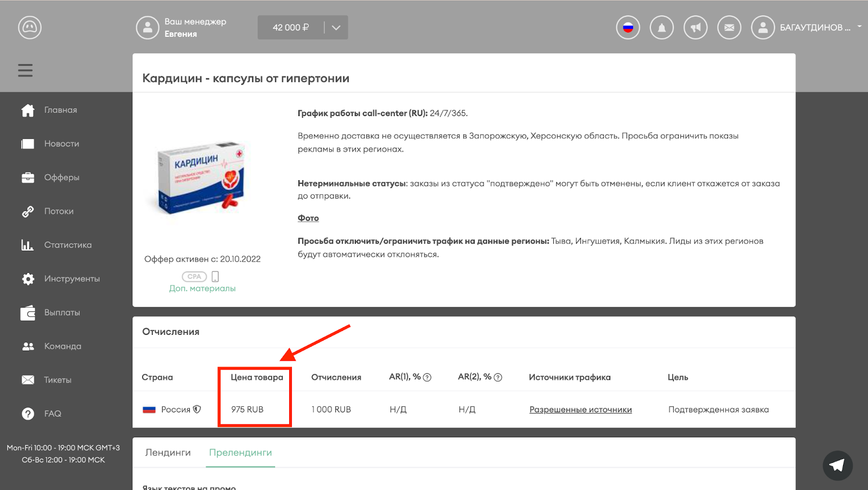Viewport: 868px width, 490px height.
Task: Open Выплаты in the sidebar
Action: point(62,313)
